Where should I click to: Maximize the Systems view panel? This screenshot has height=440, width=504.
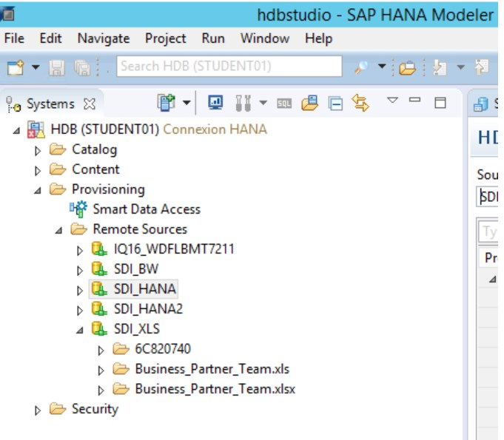click(440, 103)
